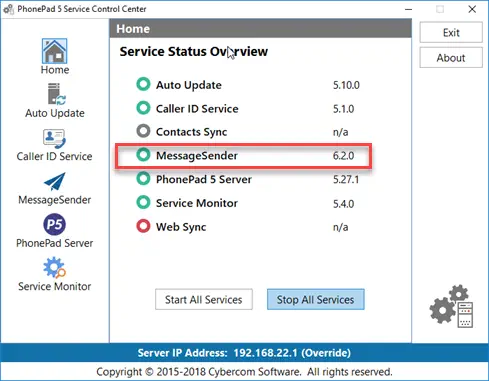Select the Service Monitor sidebar label
This screenshot has width=489, height=381.
tap(55, 286)
